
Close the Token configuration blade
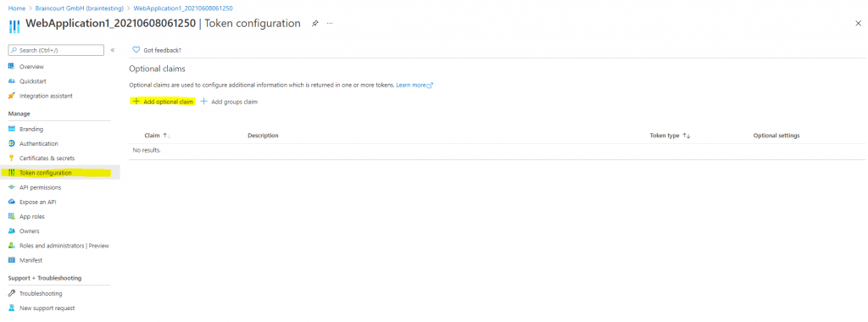(858, 23)
